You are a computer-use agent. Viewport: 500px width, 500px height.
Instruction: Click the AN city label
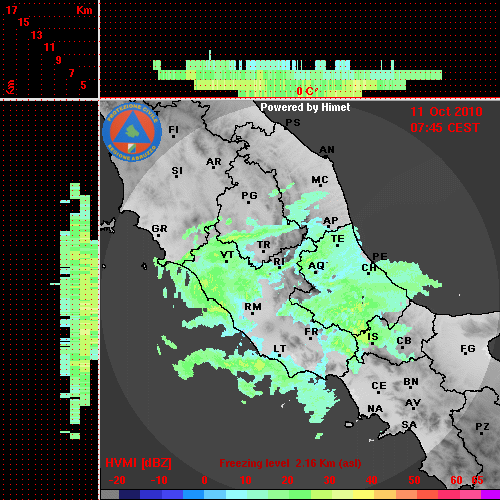[x=327, y=150]
